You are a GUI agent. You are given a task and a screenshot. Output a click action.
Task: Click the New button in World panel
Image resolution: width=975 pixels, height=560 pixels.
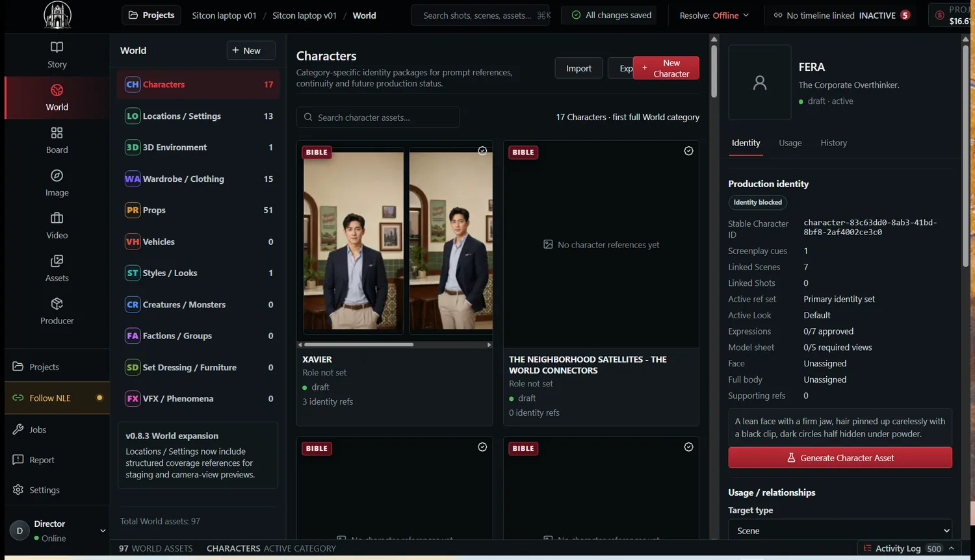(x=251, y=51)
